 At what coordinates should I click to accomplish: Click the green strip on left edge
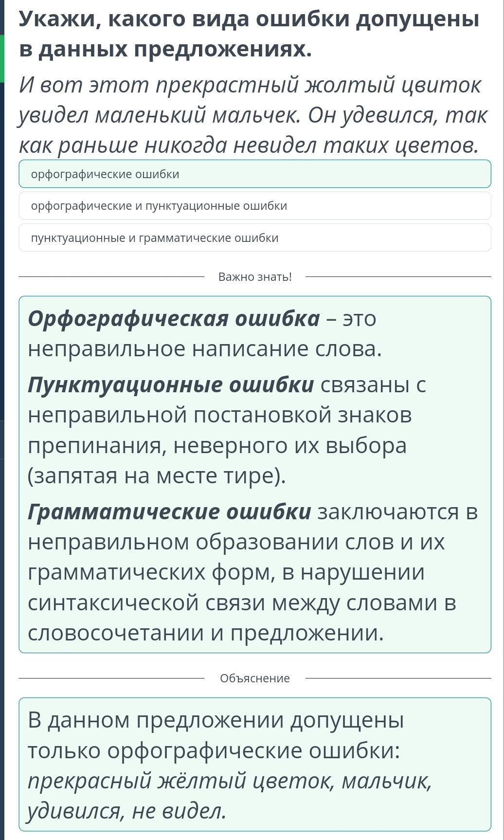tap(2, 58)
